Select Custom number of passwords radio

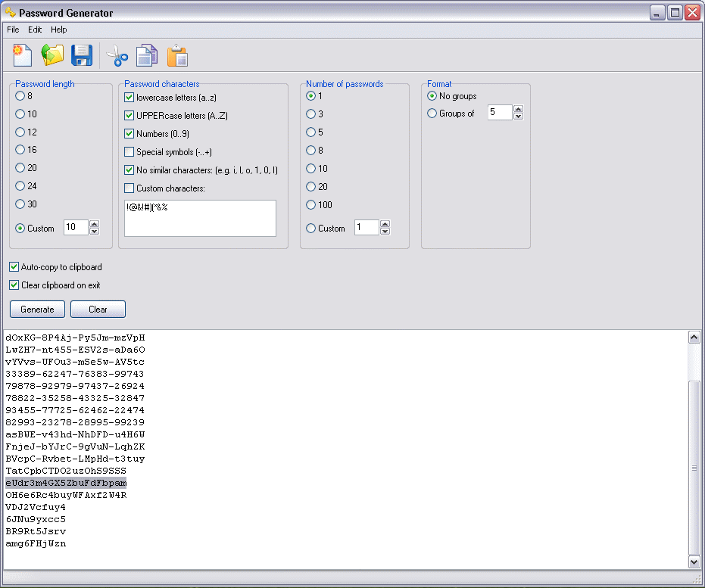tap(310, 229)
